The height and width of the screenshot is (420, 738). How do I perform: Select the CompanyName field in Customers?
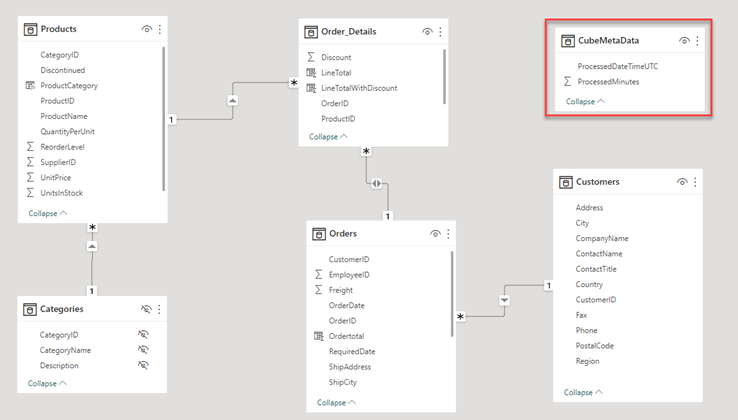[602, 239]
